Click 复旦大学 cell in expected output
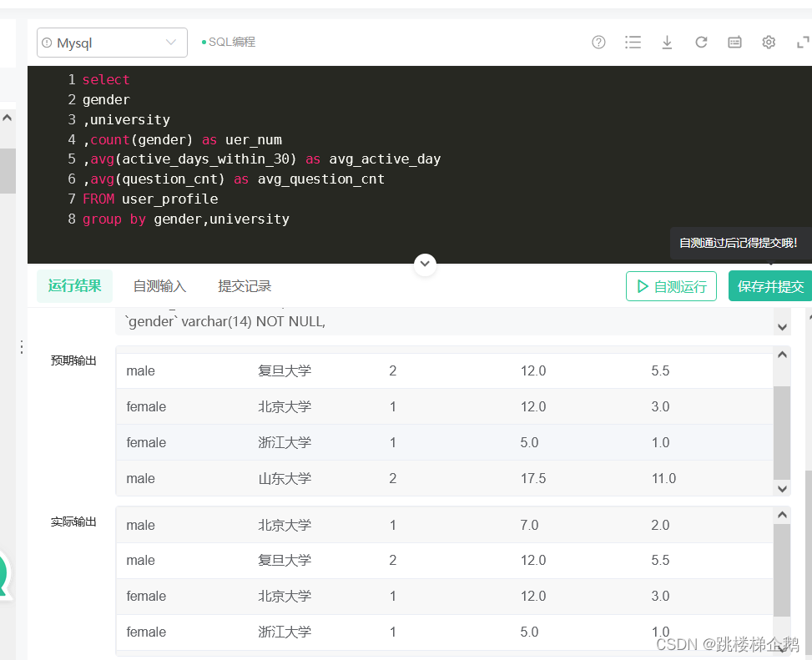812x660 pixels. [x=285, y=370]
